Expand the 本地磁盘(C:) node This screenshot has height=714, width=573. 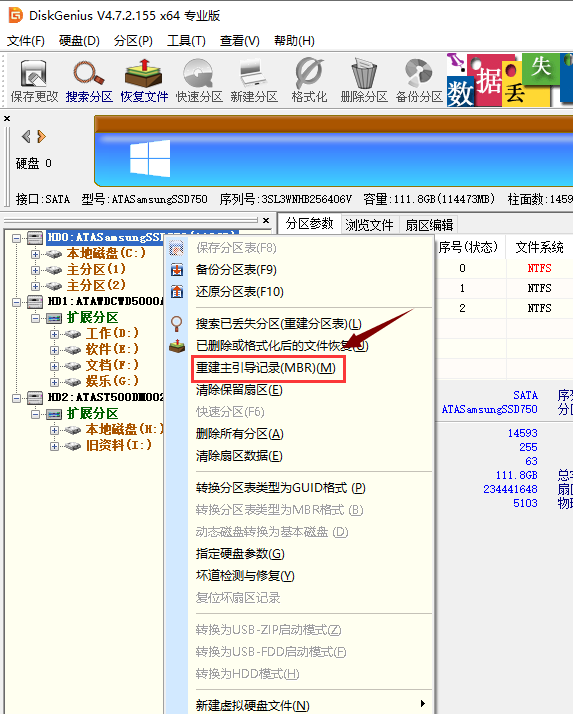click(x=36, y=254)
